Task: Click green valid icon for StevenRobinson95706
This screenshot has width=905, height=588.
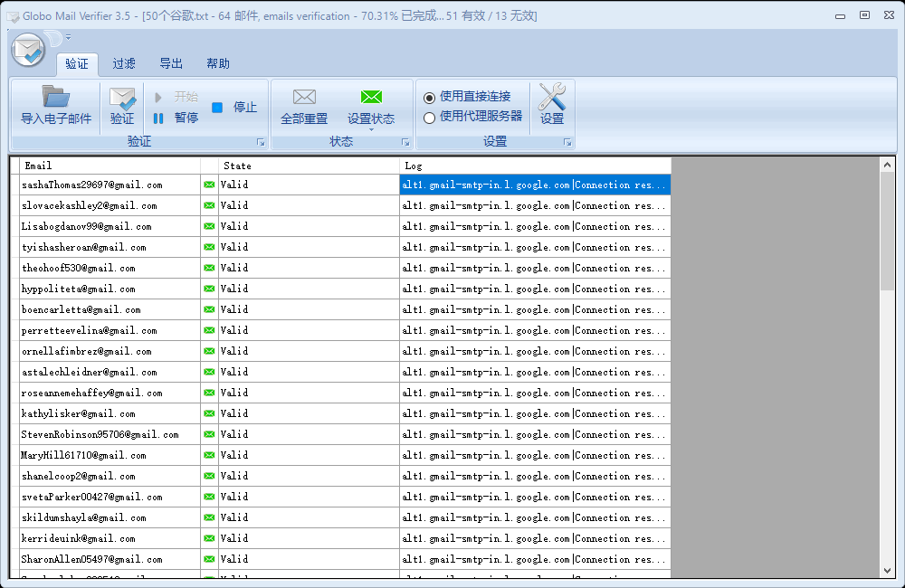Action: tap(210, 434)
